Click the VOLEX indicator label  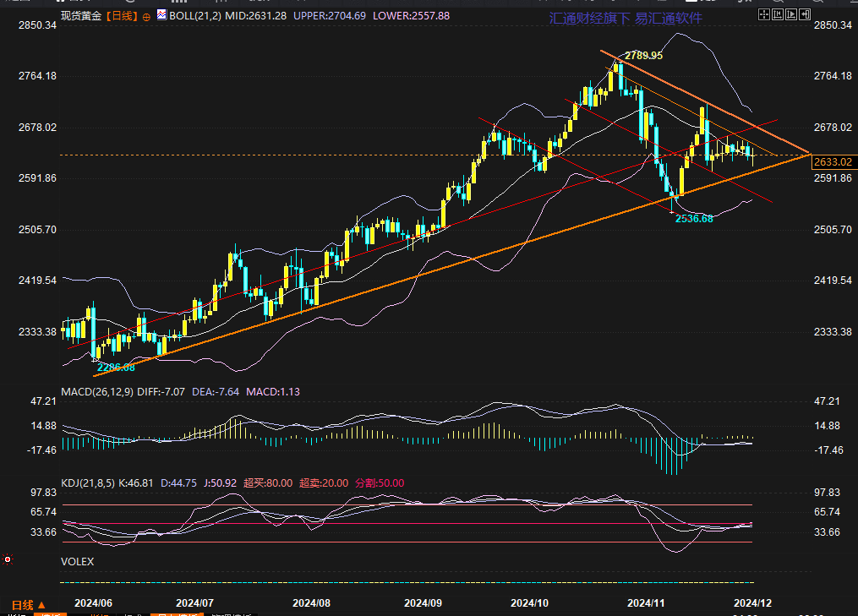78,561
